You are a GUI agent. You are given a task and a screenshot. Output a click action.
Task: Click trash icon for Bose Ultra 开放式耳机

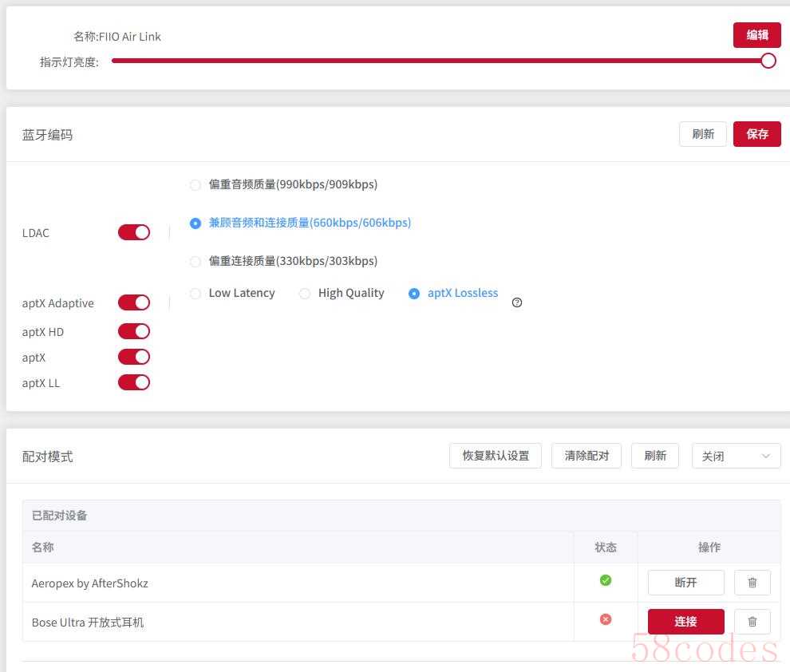(752, 622)
